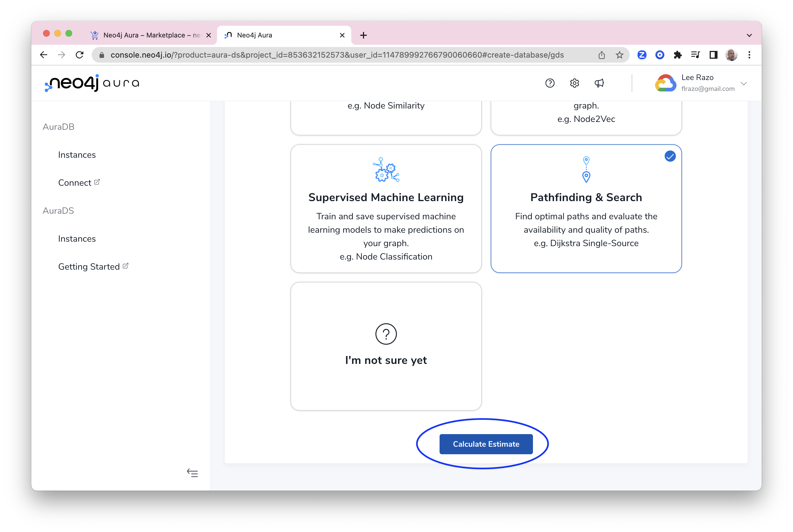793x532 pixels.
Task: Open Chrome three-dot menu
Action: click(749, 55)
